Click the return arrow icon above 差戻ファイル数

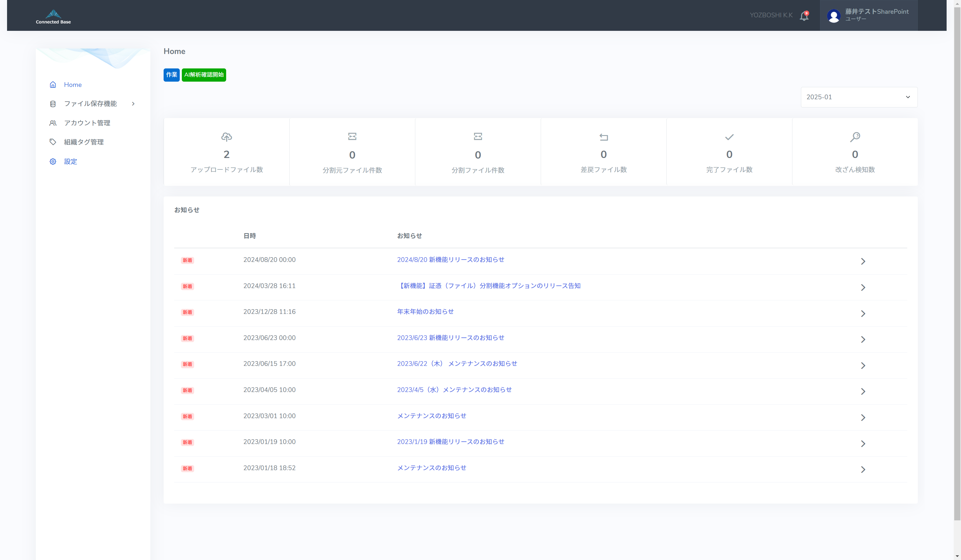603,137
